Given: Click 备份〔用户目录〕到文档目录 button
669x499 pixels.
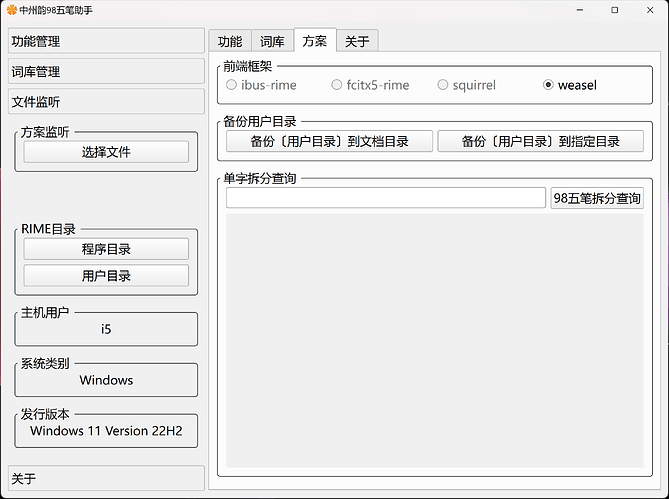Looking at the screenshot, I should 329,141.
